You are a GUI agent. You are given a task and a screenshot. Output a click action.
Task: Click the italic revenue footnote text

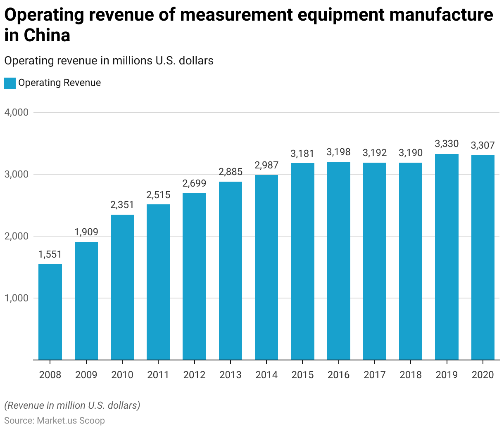point(72,405)
